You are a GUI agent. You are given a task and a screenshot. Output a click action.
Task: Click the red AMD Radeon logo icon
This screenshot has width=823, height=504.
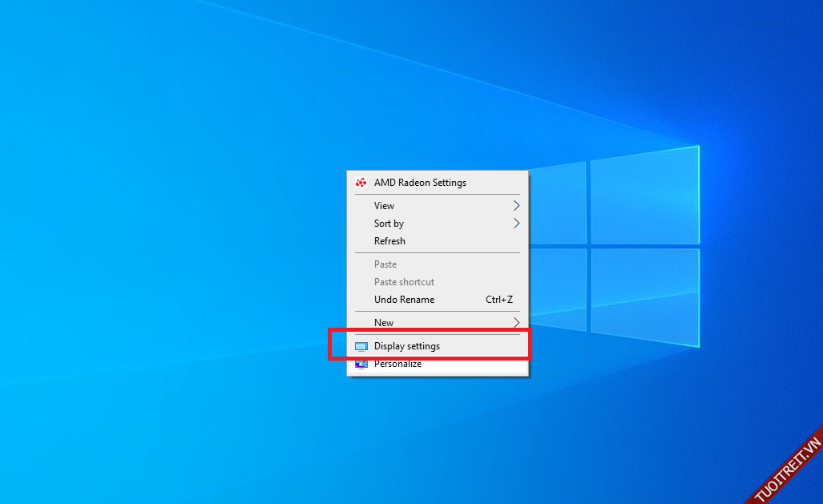(361, 183)
